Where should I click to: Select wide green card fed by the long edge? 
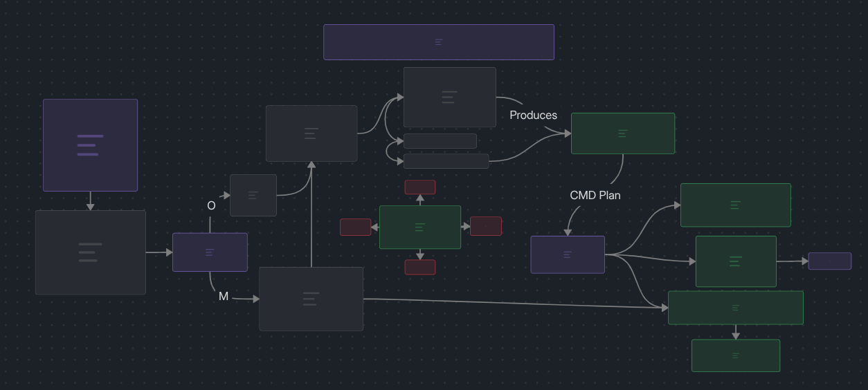736,308
